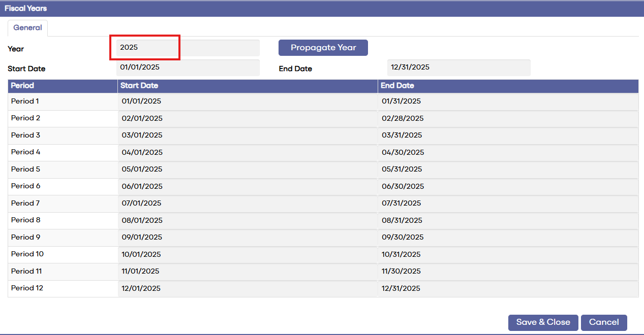This screenshot has height=335, width=644.
Task: Select Period 9 end date 09/30/2025
Action: point(508,238)
